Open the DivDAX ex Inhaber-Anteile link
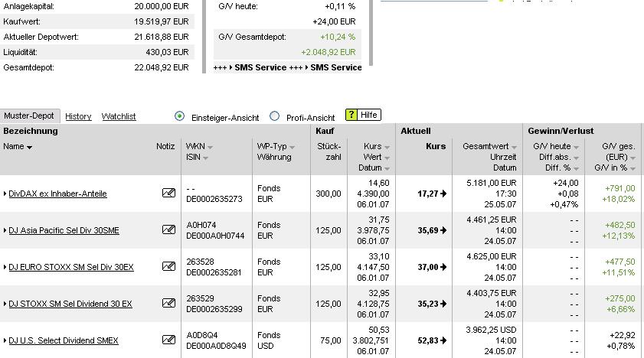 (x=57, y=194)
